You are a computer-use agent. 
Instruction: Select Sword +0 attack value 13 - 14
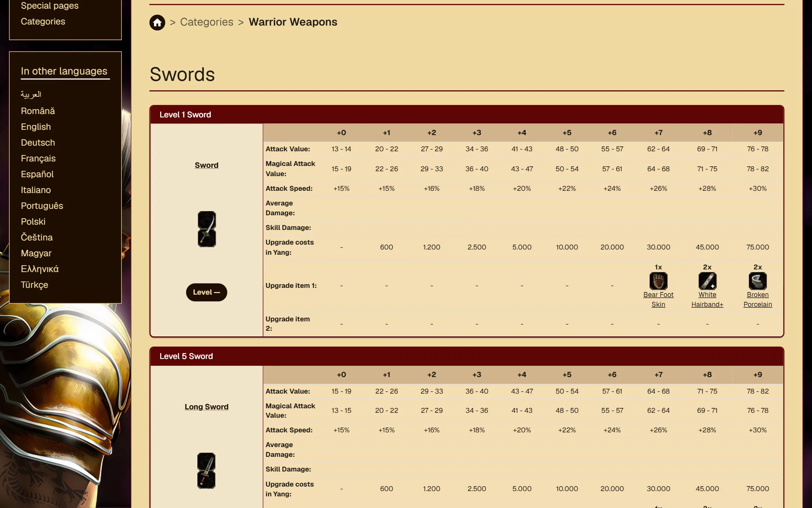(341, 149)
